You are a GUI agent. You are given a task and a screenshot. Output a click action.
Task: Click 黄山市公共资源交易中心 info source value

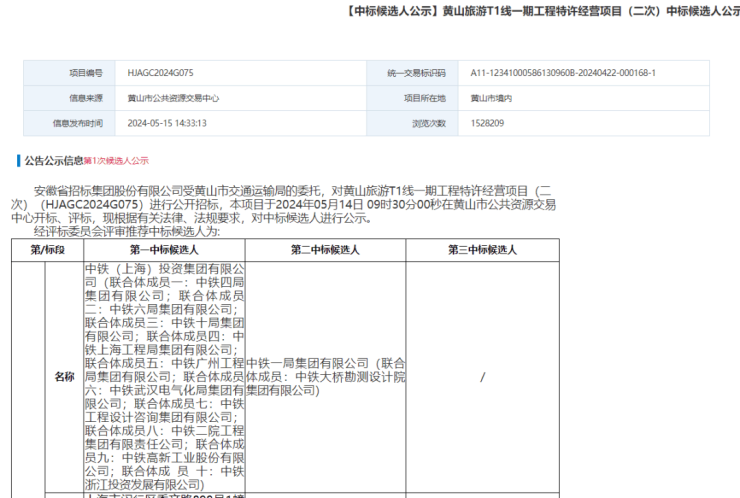click(173, 98)
